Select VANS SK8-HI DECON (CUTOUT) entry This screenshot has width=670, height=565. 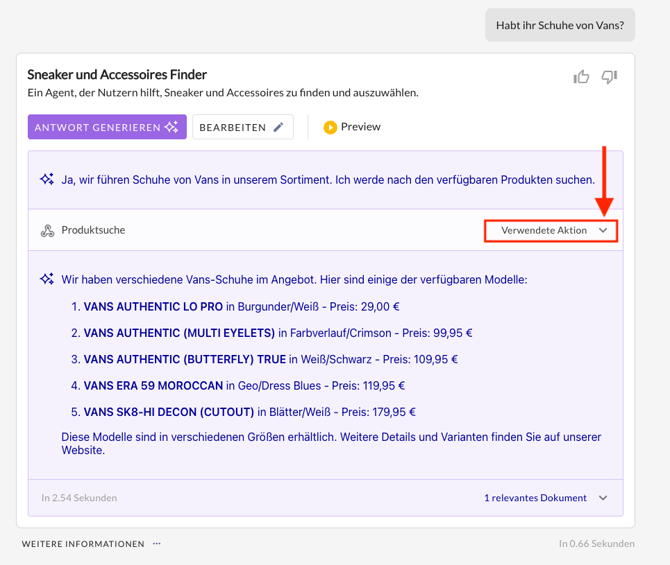168,411
